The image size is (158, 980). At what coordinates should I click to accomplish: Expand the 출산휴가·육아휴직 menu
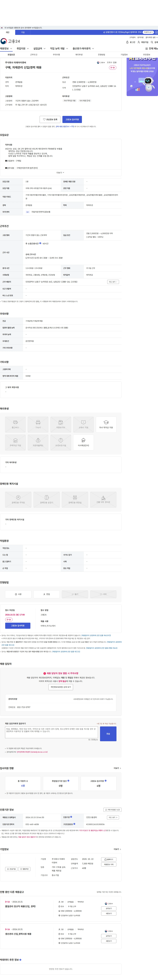pos(83,49)
